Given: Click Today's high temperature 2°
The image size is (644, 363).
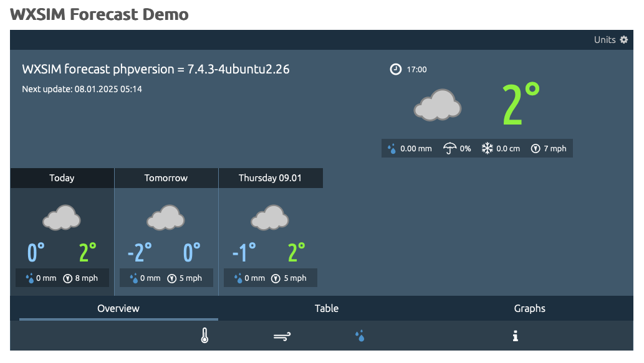Looking at the screenshot, I should pyautogui.click(x=87, y=252).
